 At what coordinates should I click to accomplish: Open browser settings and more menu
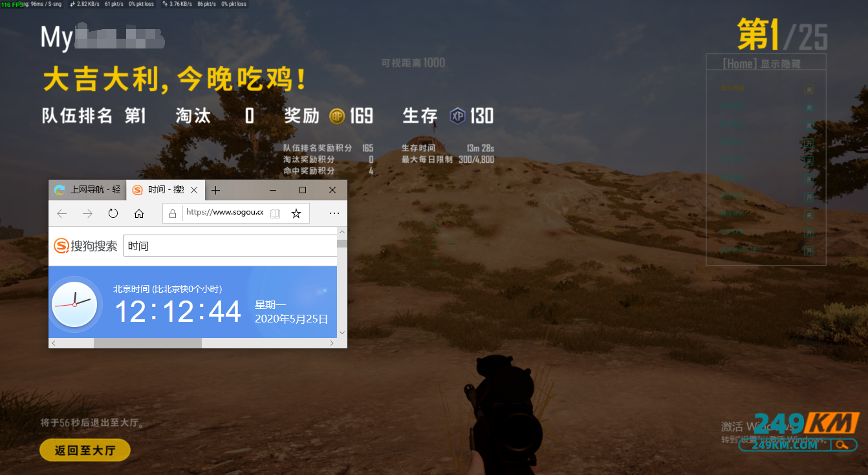tap(334, 213)
